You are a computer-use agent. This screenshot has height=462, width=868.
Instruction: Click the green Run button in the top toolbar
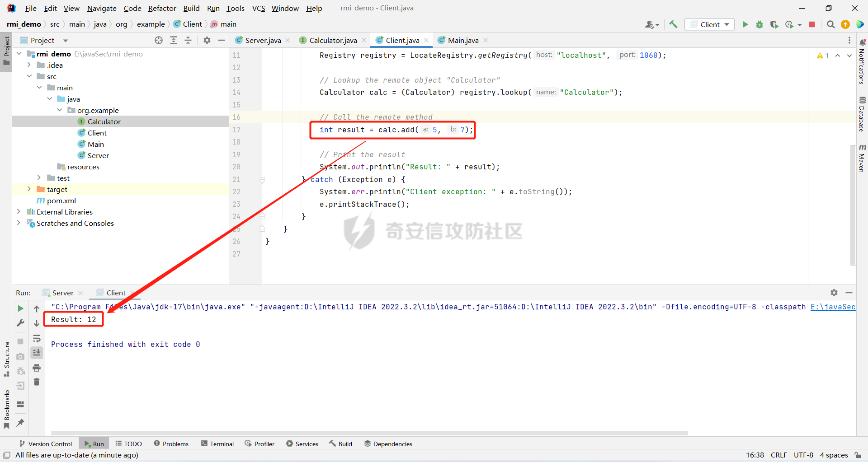[x=745, y=24]
